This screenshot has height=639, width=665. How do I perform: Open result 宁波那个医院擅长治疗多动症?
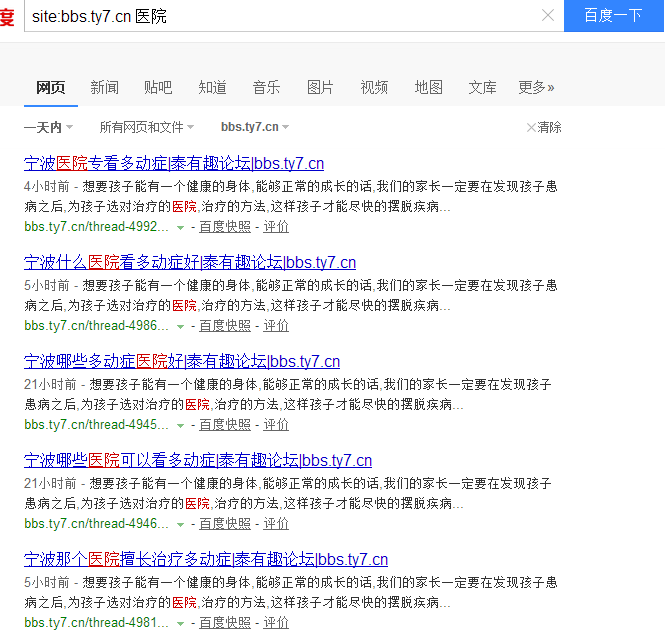pyautogui.click(x=206, y=559)
